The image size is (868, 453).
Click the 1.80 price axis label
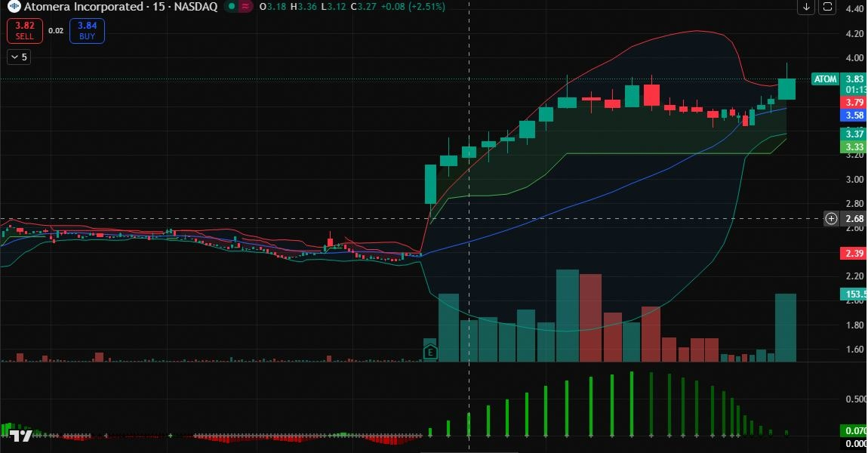[x=854, y=325]
